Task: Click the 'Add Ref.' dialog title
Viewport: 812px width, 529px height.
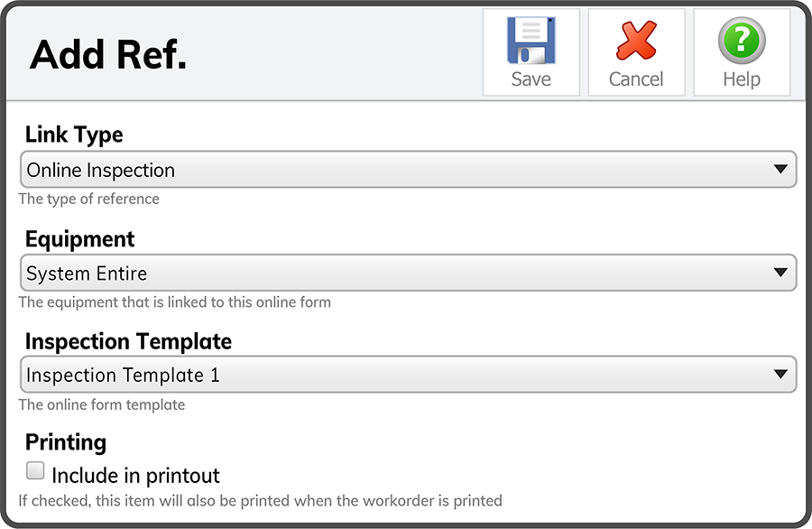Action: point(107,54)
